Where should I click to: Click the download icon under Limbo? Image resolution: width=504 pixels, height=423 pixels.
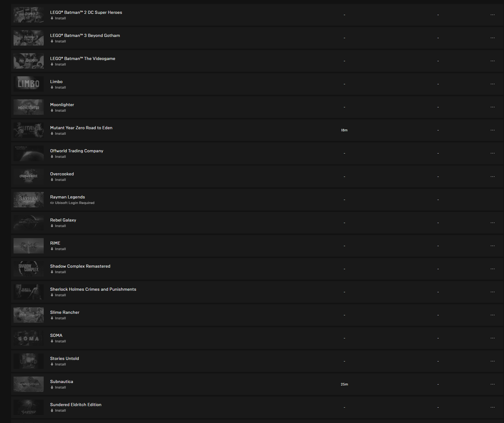click(52, 87)
